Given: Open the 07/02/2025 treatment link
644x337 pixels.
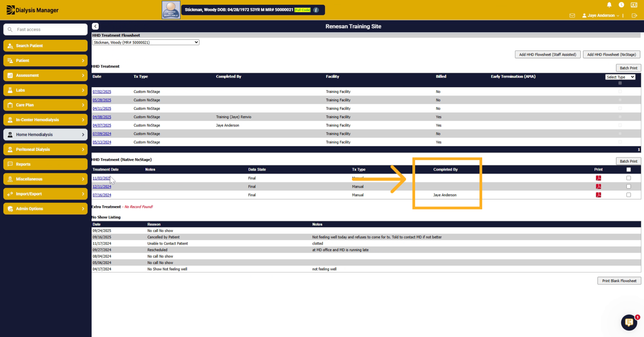Looking at the screenshot, I should 102,91.
